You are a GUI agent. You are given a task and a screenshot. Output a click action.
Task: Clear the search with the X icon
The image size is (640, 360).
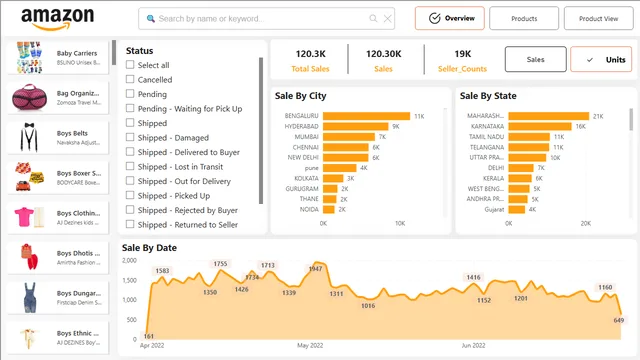coord(387,18)
